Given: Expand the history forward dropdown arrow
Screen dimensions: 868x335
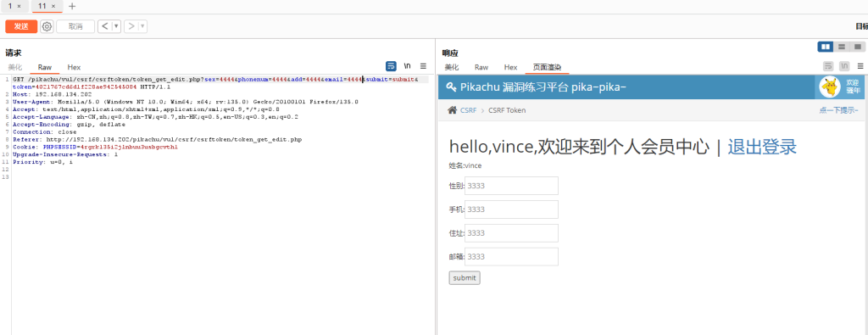Looking at the screenshot, I should click(x=142, y=26).
